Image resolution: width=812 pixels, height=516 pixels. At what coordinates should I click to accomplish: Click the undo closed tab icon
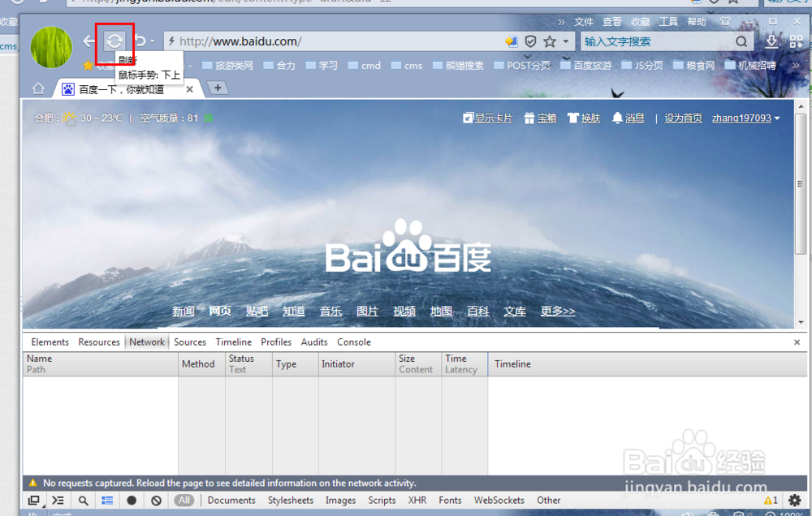(140, 41)
